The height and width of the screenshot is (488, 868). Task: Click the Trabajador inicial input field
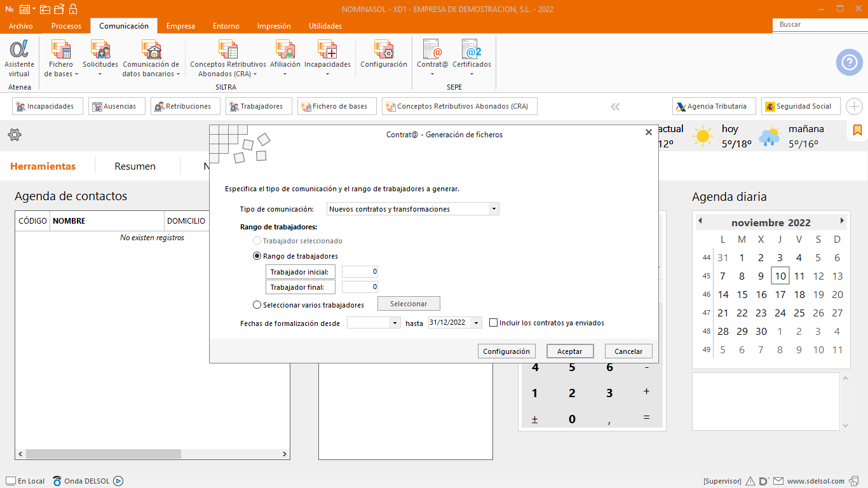(360, 272)
